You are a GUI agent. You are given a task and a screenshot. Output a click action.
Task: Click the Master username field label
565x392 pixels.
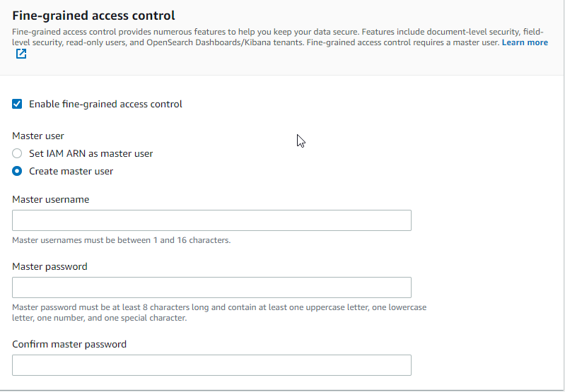pos(50,199)
